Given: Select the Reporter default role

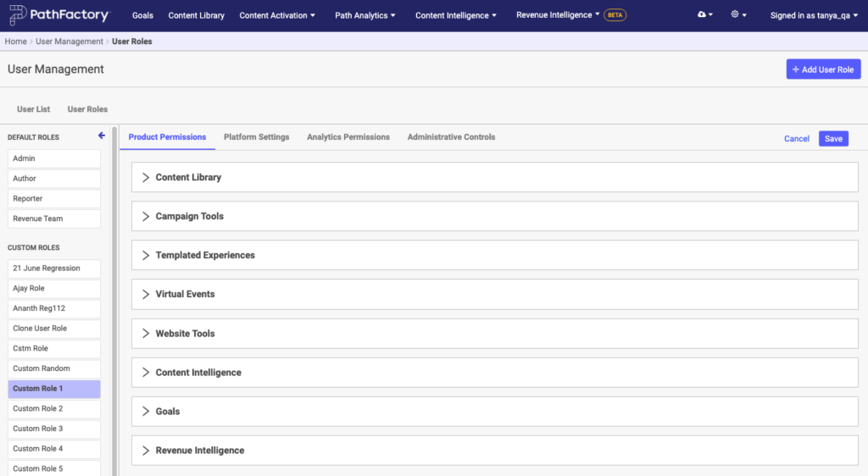Looking at the screenshot, I should 54,198.
